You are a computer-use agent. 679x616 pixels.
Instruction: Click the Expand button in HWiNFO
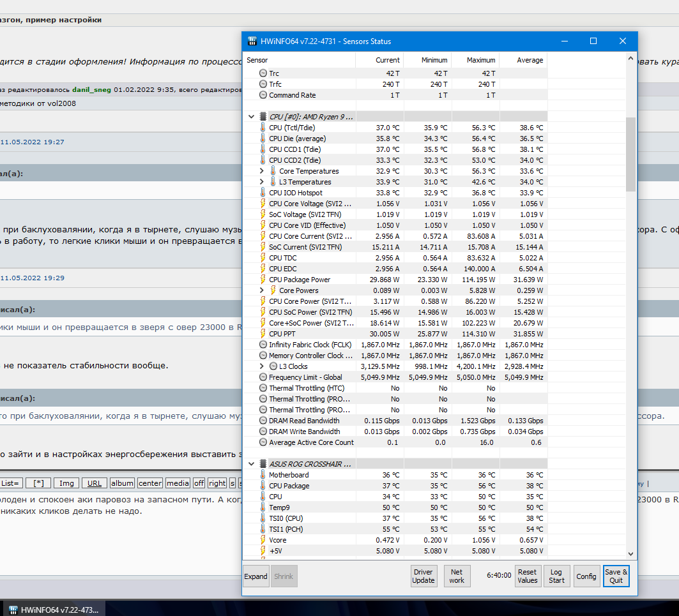click(256, 576)
